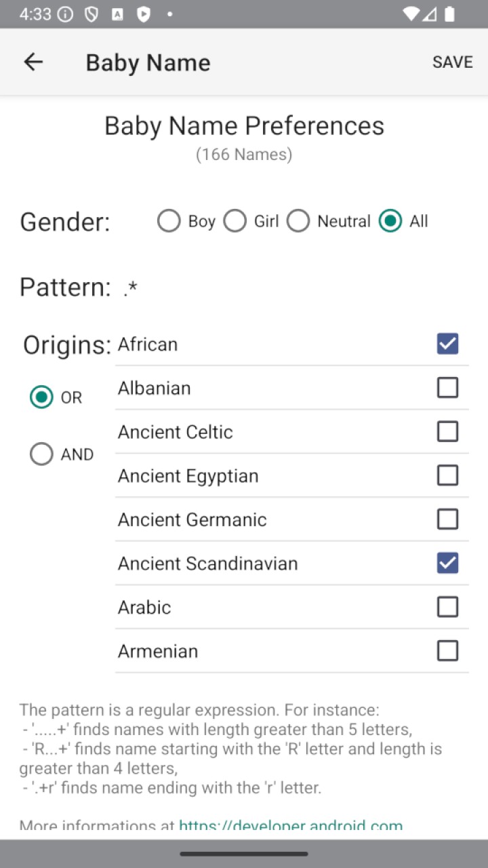Viewport: 488px width, 868px height.
Task: Select the Girl gender option
Action: [251, 221]
